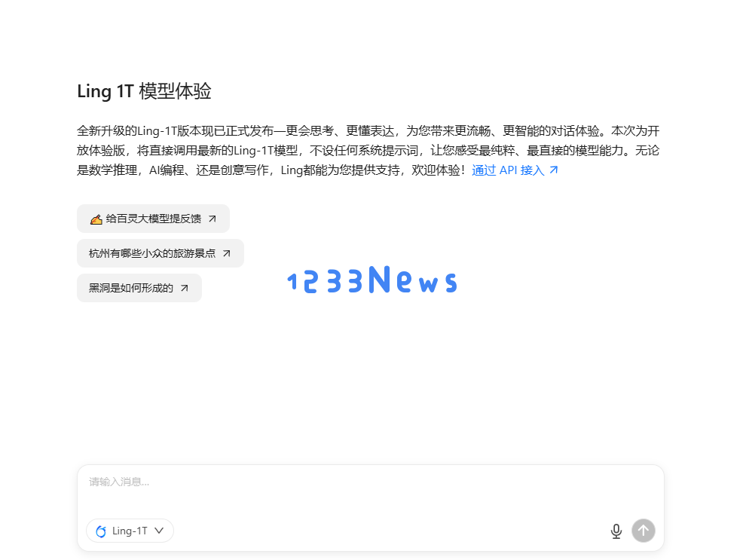This screenshot has height=560, width=743.
Task: Click the introduction paragraph about Ling-1T
Action: click(368, 150)
